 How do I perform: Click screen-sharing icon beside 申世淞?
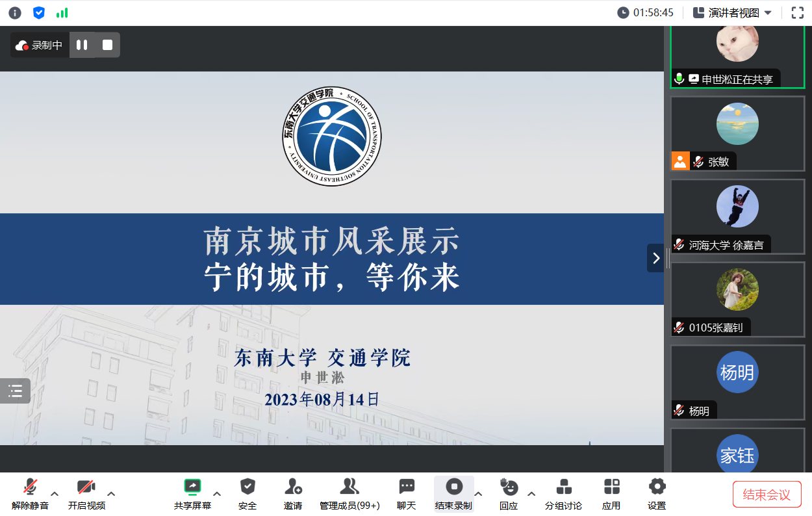[x=694, y=79]
